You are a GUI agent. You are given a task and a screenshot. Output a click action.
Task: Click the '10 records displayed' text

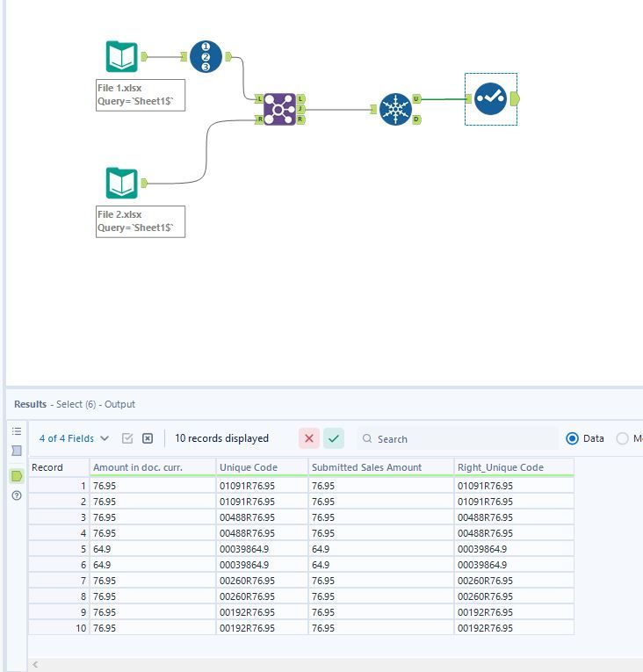[221, 438]
